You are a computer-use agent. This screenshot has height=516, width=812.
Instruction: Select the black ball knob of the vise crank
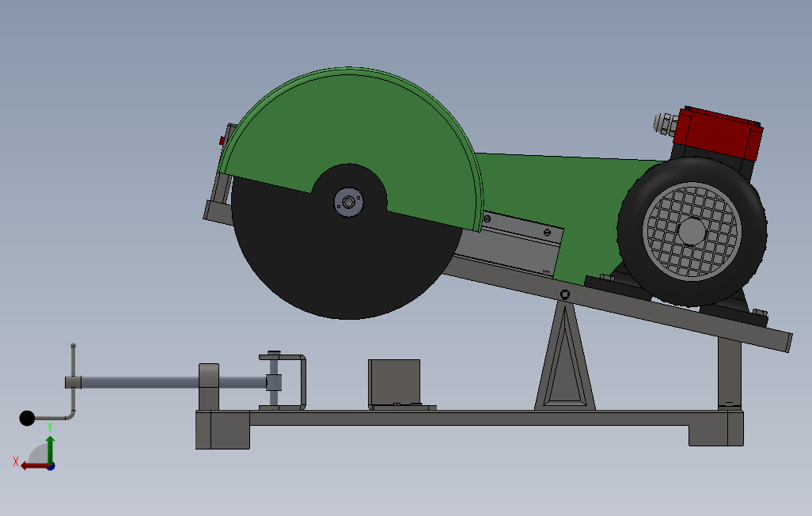pyautogui.click(x=27, y=418)
